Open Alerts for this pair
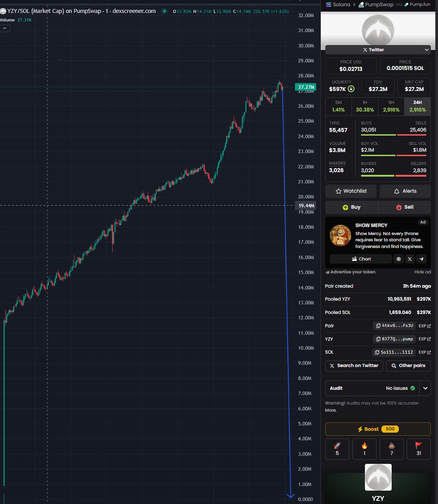Viewport: 438px width, 504px height. pos(405,191)
